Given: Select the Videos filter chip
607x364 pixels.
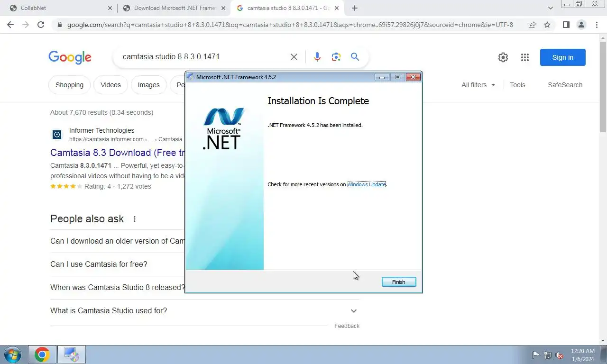Looking at the screenshot, I should click(x=110, y=85).
